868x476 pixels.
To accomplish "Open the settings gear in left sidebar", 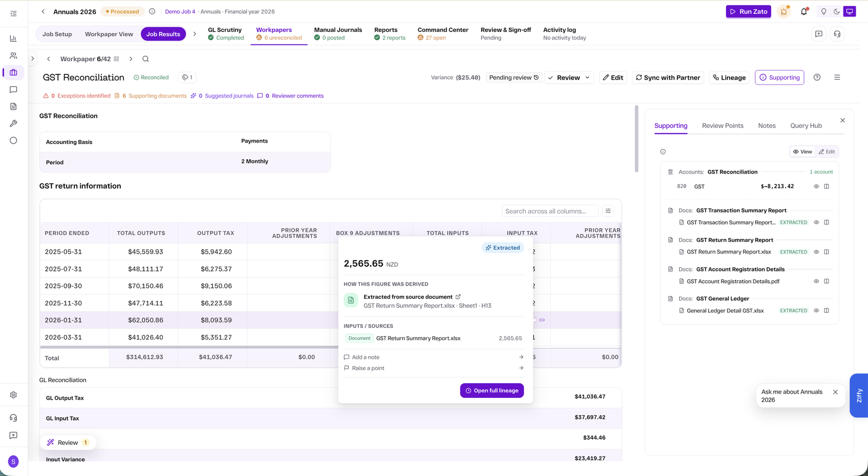I will 14,395.
